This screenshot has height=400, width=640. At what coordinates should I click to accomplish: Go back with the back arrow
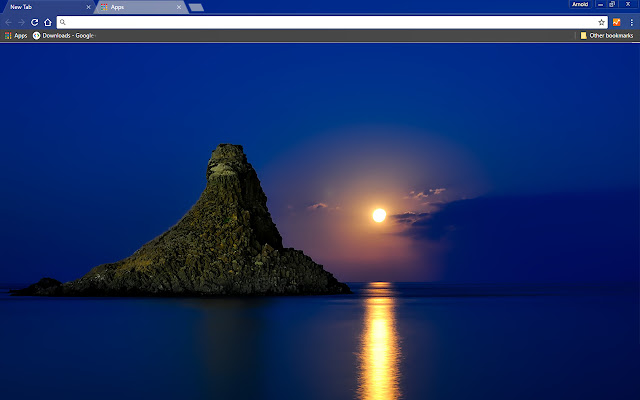click(x=8, y=22)
